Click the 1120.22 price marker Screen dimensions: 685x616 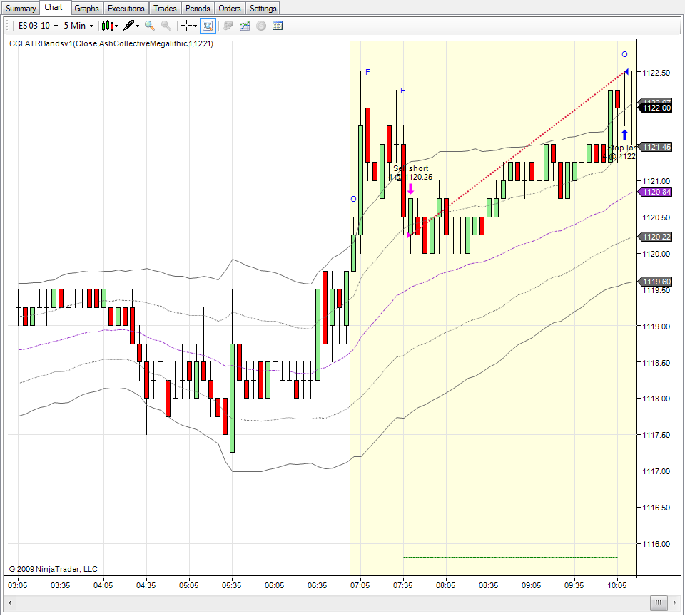click(x=655, y=237)
